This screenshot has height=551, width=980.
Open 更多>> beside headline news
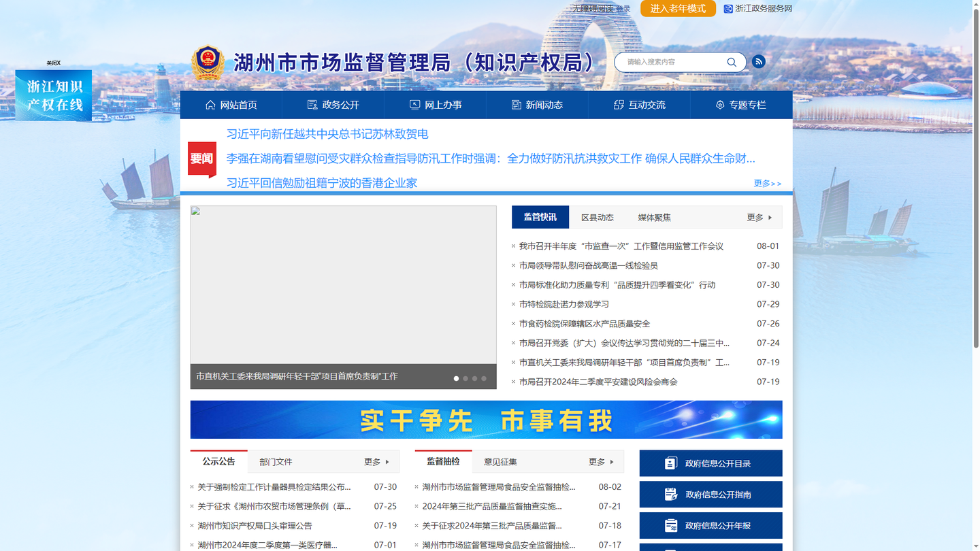click(768, 183)
